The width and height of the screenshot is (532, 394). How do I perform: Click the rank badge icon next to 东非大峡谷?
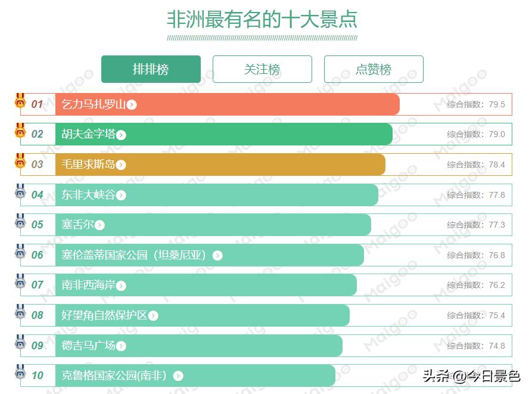pos(21,192)
